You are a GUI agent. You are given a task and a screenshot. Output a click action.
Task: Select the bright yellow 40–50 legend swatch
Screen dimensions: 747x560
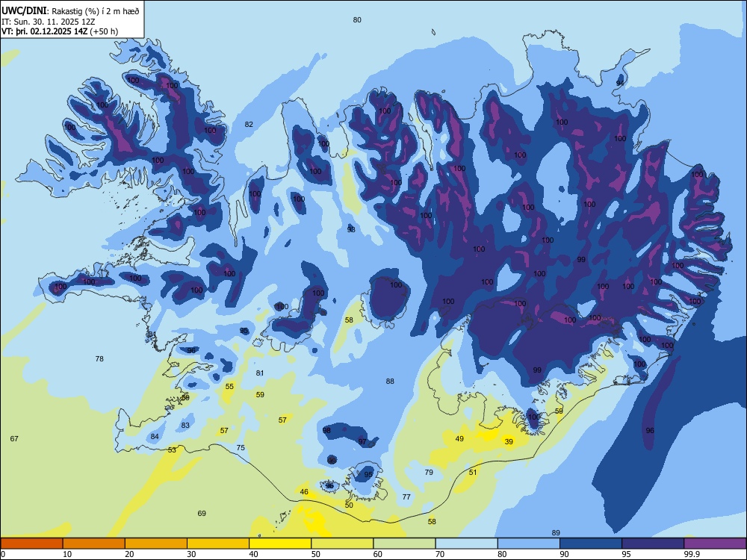[x=280, y=544]
